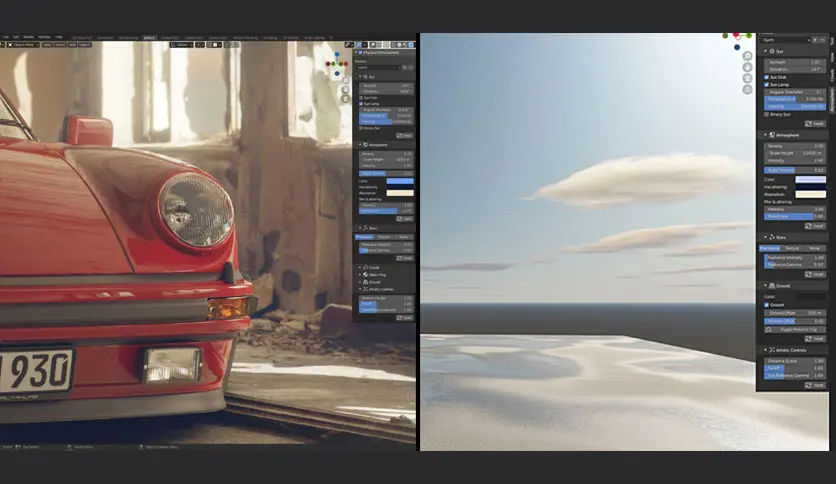Toggle Physical Atmosphere checkbox in car viewport panel
Screen dimensions: 836x484
pos(360,53)
